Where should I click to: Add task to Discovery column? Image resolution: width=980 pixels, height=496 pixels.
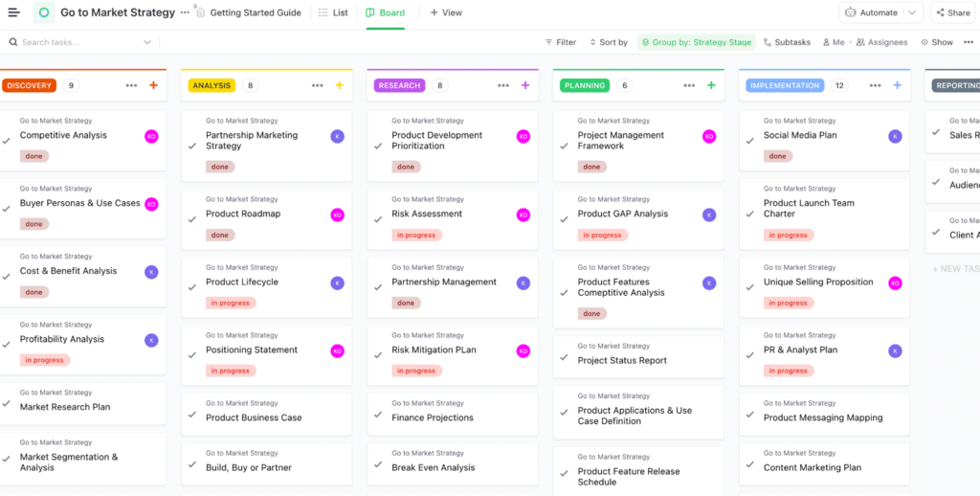pyautogui.click(x=154, y=85)
